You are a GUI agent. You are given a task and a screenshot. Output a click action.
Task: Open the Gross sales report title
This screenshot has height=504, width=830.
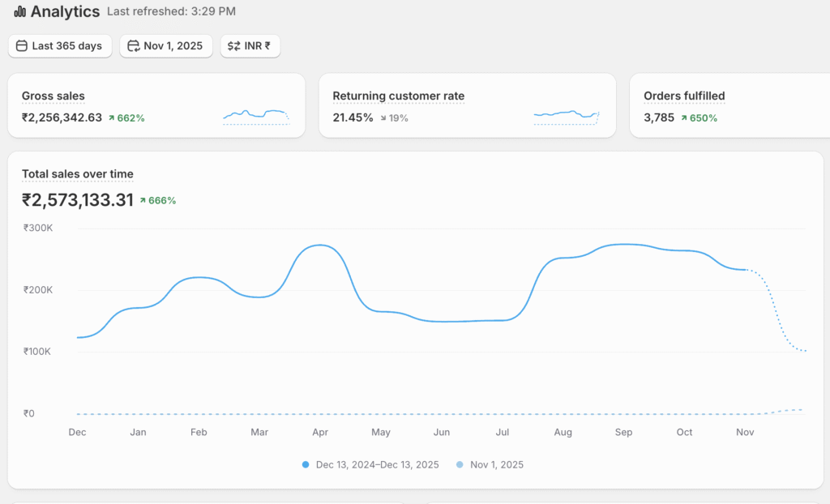point(53,96)
